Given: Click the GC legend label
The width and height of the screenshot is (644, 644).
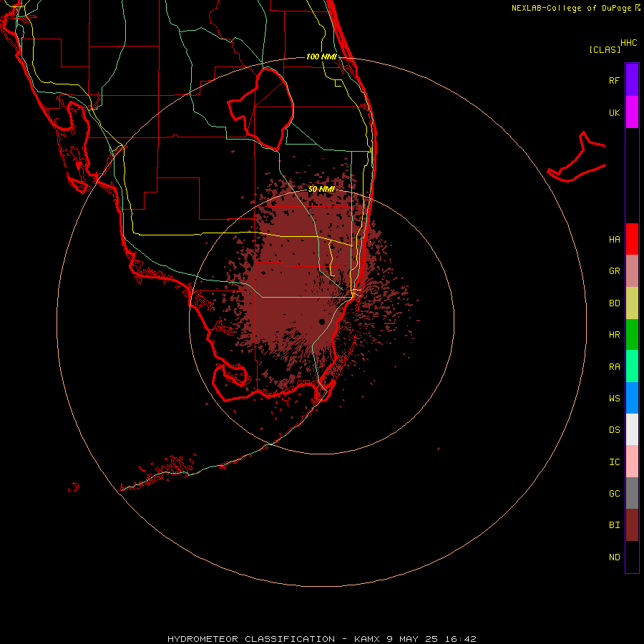Looking at the screenshot, I should 615,494.
